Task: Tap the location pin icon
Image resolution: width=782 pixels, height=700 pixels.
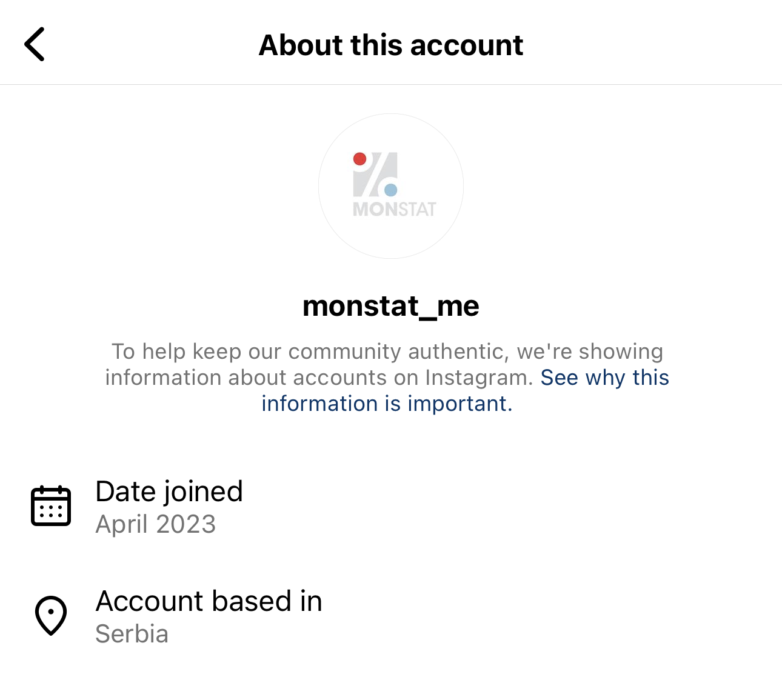Action: click(x=51, y=616)
